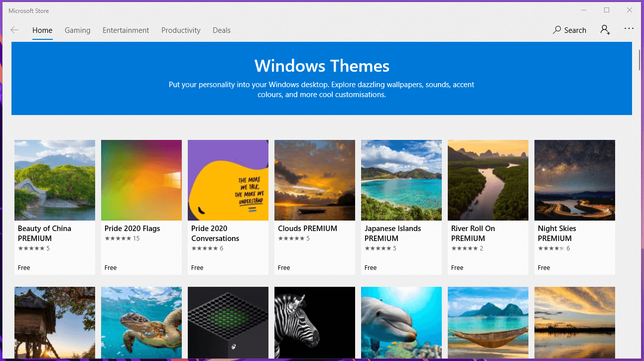Select the tree house theme thumbnail
This screenshot has width=644, height=361.
[55, 323]
